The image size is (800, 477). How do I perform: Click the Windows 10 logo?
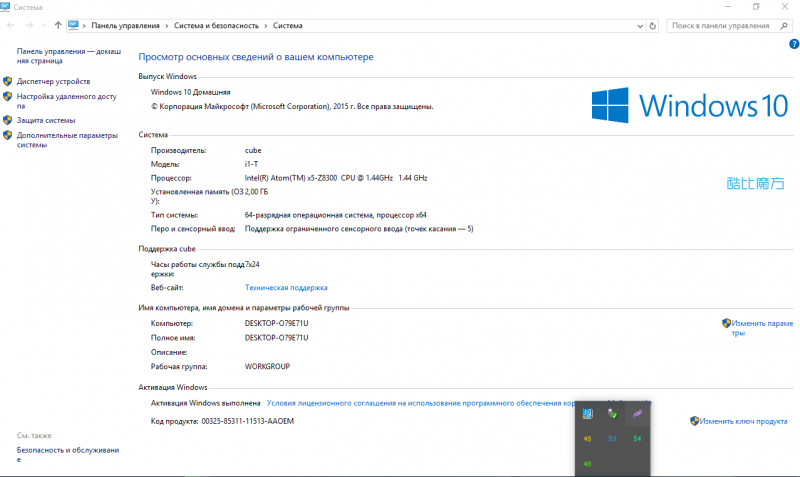point(690,105)
